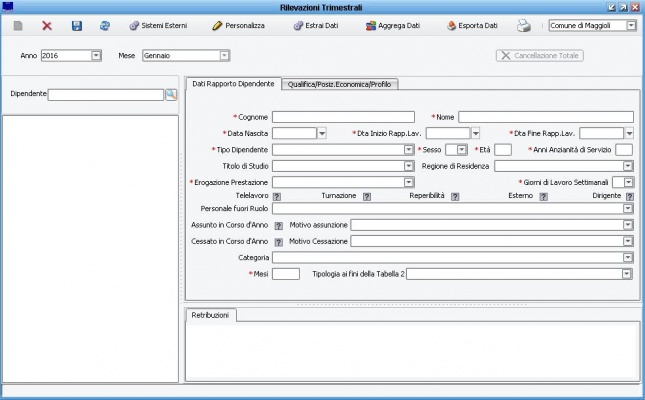The height and width of the screenshot is (400, 645).
Task: Click the Personalizza pencil button
Action: pyautogui.click(x=238, y=25)
